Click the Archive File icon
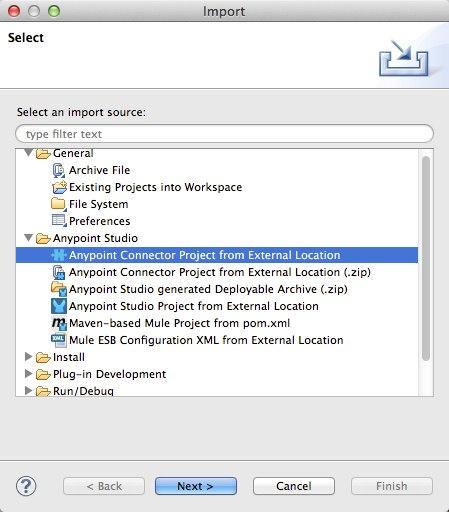449x512 pixels. (59, 170)
